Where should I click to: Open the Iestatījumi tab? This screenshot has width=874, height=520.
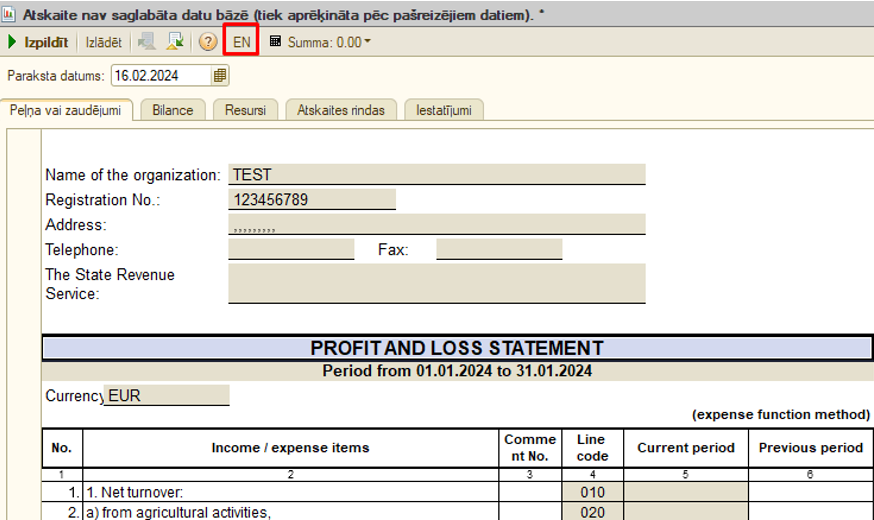pyautogui.click(x=444, y=110)
